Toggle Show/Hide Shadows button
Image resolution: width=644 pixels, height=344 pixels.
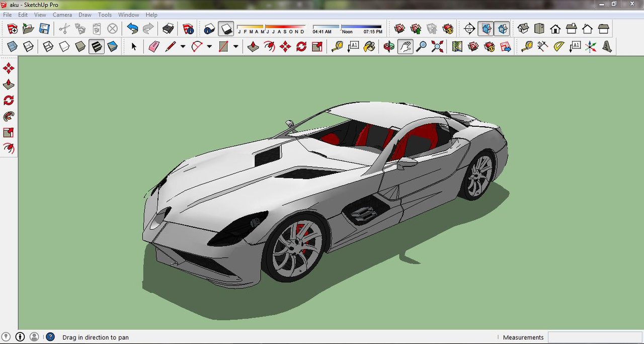225,29
